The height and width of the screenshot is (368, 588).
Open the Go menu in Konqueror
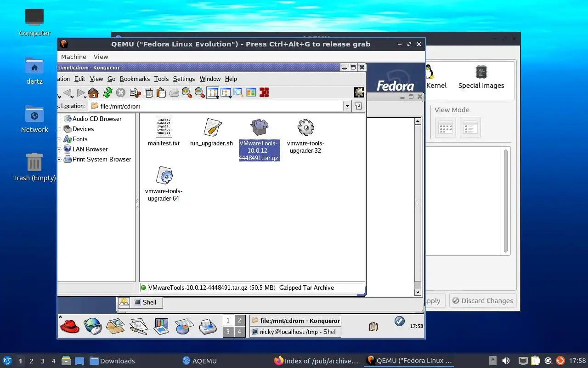(111, 79)
